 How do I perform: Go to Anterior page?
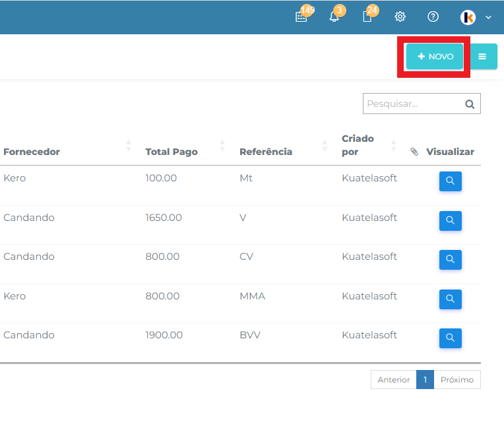pyautogui.click(x=393, y=380)
